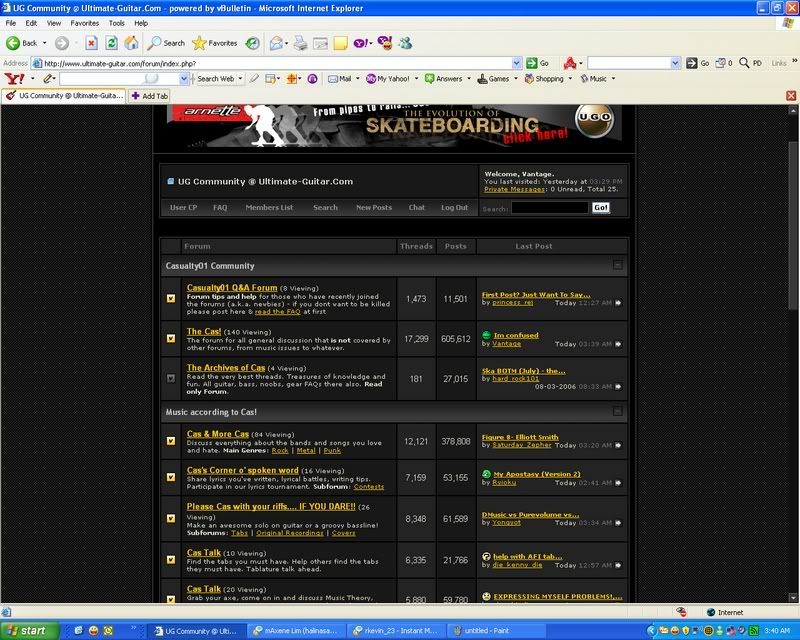The height and width of the screenshot is (640, 800).
Task: Click the Start button
Action: pos(28,631)
